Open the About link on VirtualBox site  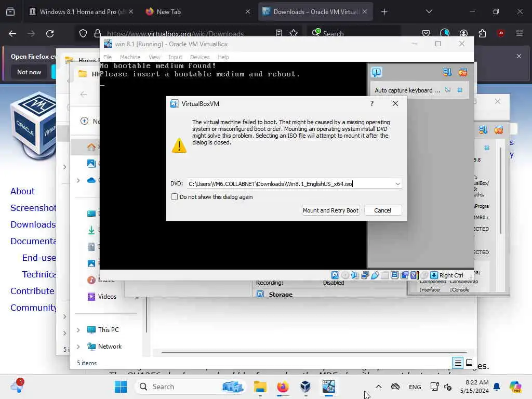22,191
